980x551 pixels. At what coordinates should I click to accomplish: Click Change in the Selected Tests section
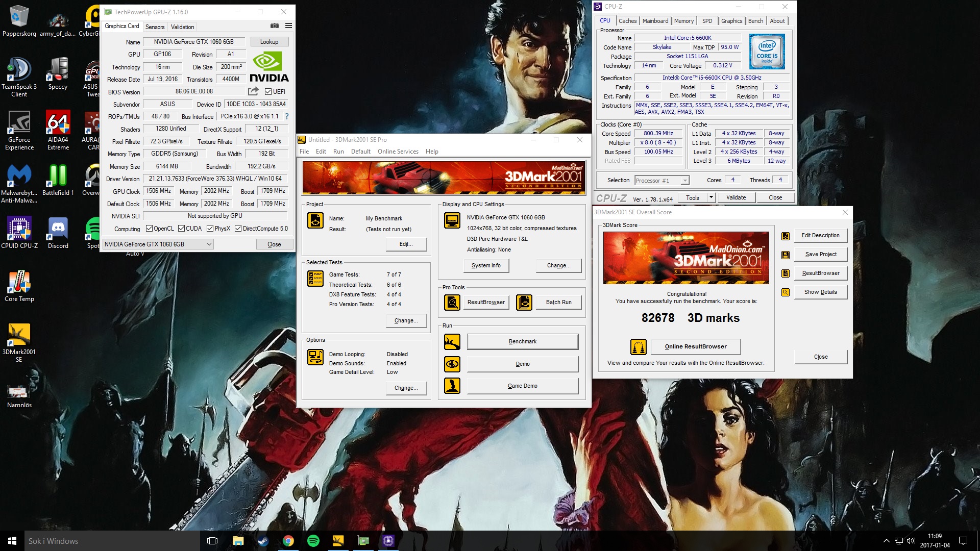406,320
